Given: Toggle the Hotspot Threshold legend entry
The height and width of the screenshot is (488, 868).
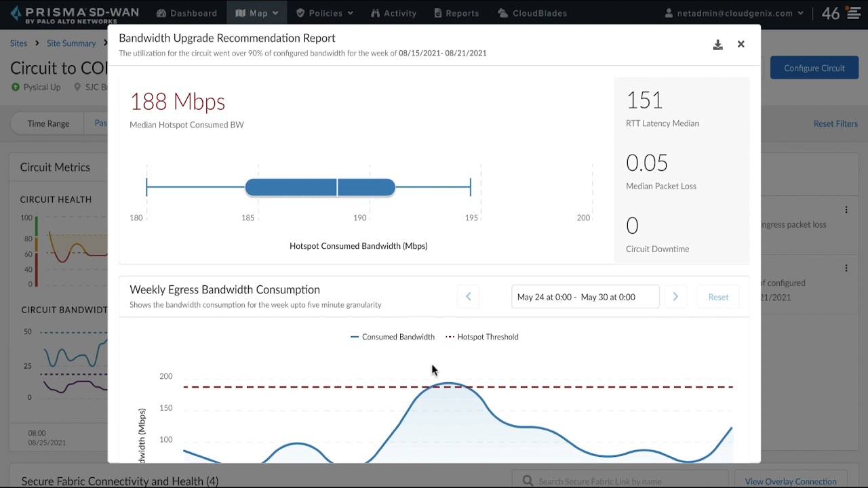Looking at the screenshot, I should [482, 337].
